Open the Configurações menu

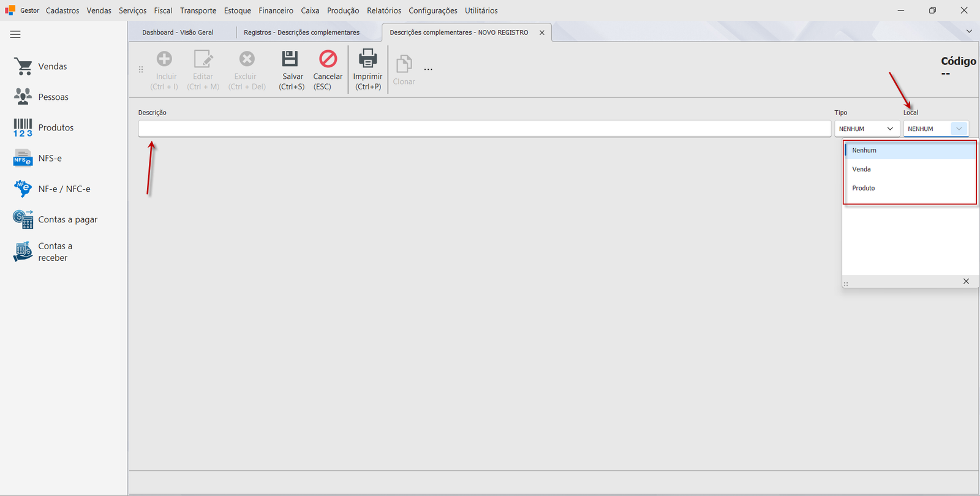click(x=433, y=10)
